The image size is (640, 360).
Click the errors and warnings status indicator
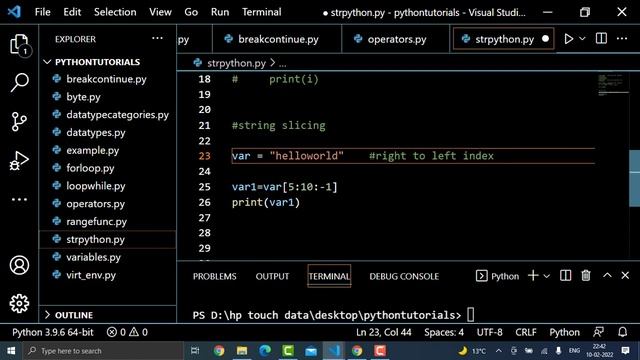(127, 332)
